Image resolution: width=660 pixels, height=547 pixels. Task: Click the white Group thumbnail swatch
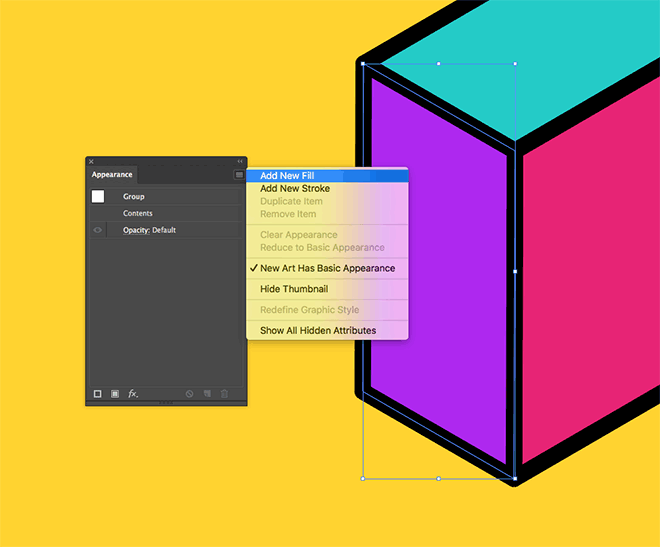tap(98, 197)
